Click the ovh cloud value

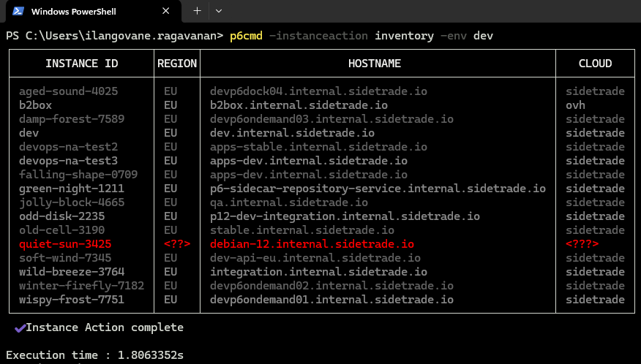575,105
